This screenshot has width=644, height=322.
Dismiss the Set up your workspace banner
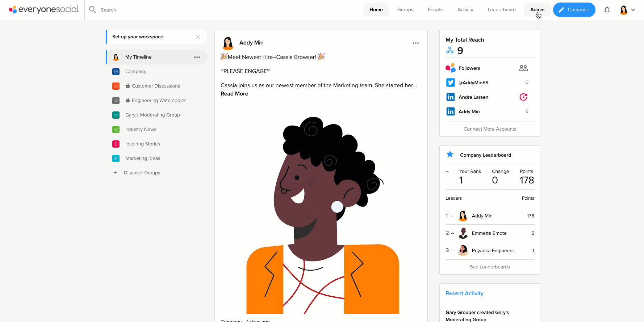(198, 37)
